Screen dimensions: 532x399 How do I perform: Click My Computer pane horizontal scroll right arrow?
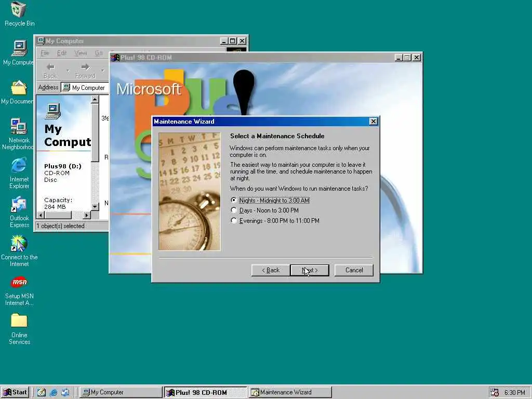coord(87,215)
